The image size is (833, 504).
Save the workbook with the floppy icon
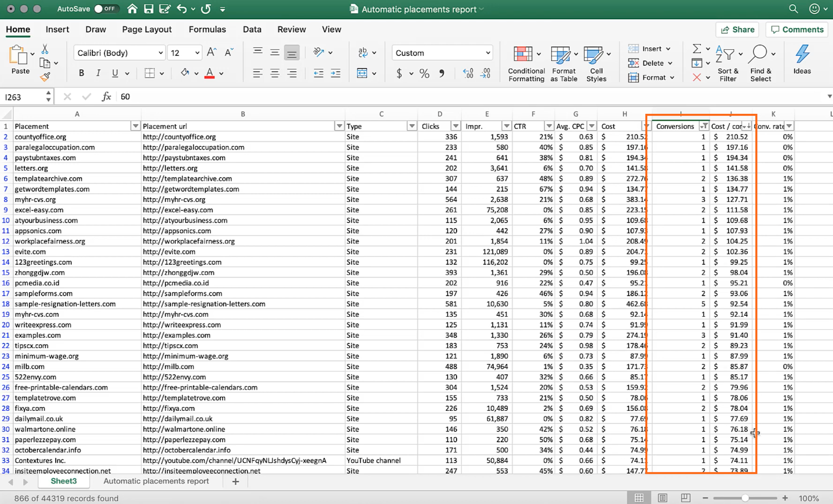coord(149,9)
